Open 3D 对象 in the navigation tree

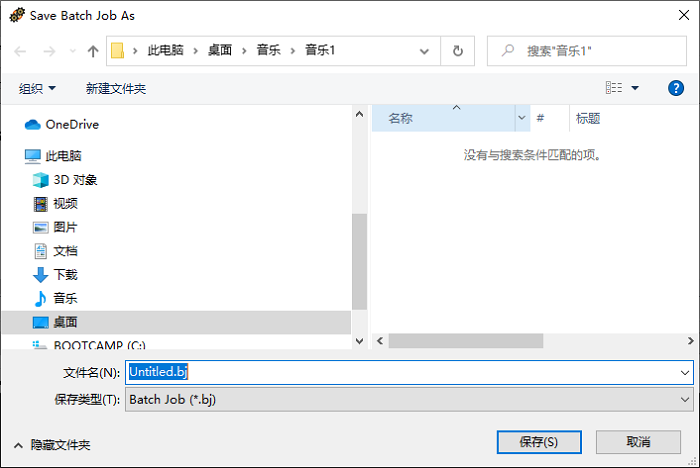(x=65, y=180)
